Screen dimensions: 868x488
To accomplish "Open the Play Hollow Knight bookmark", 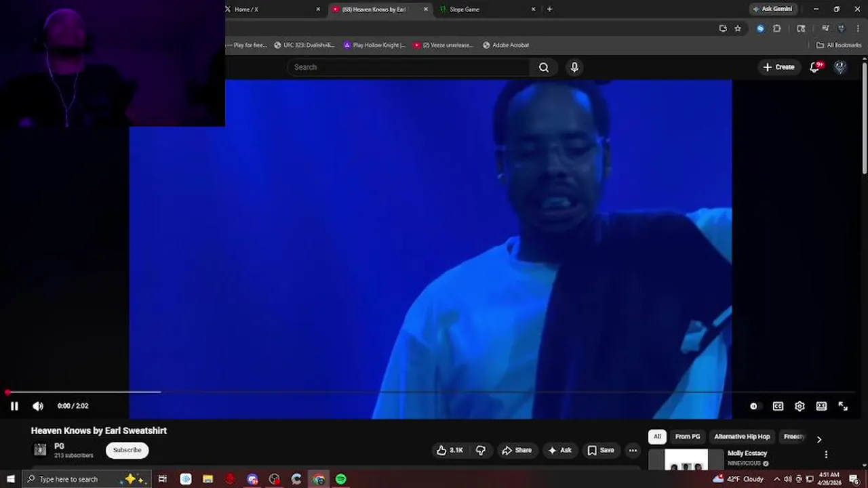I will click(x=374, y=45).
